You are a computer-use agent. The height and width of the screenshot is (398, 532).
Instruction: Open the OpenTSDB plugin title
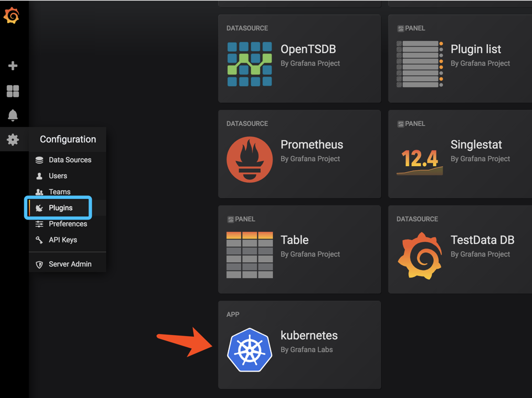point(308,49)
